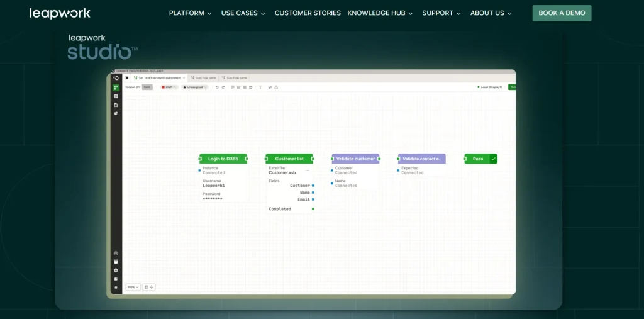644x319 pixels.
Task: Click the BOOK A DEMO button
Action: click(x=562, y=13)
